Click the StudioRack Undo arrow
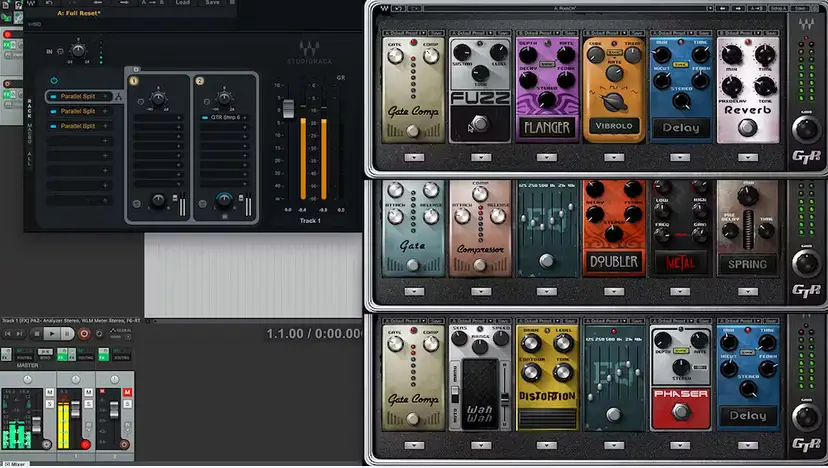Screen dimensions: 828x468 49,3
